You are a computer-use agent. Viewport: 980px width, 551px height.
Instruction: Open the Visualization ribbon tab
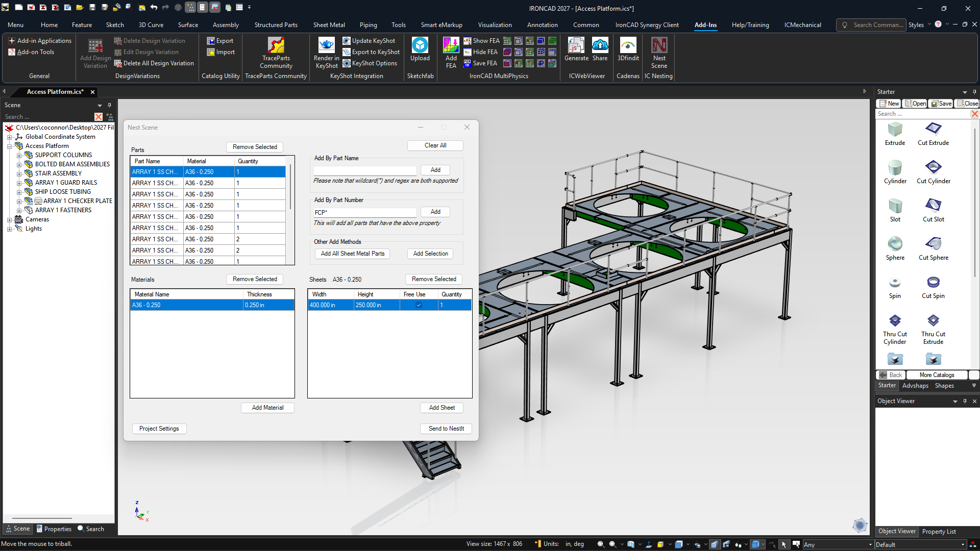pos(495,24)
